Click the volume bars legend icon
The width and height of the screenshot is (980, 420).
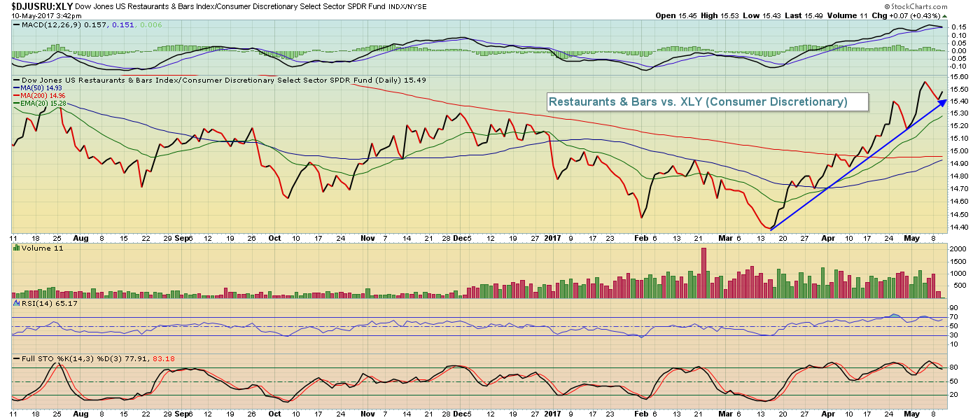16,248
